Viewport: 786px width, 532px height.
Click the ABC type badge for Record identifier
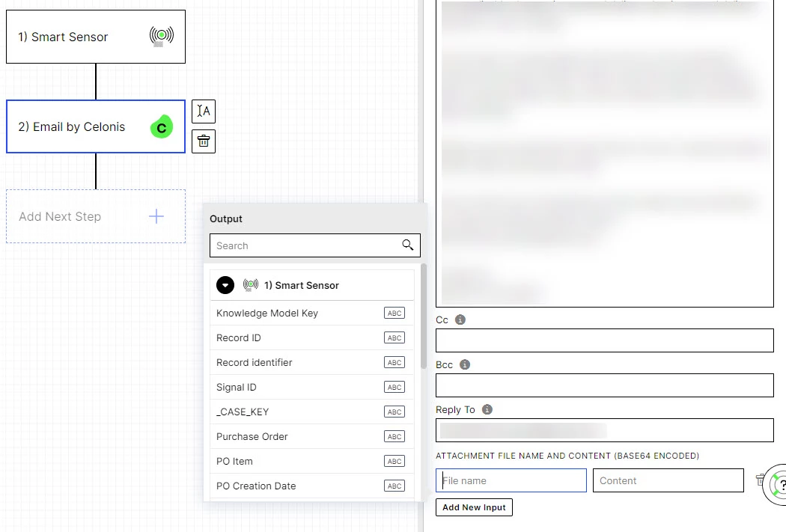pos(394,362)
